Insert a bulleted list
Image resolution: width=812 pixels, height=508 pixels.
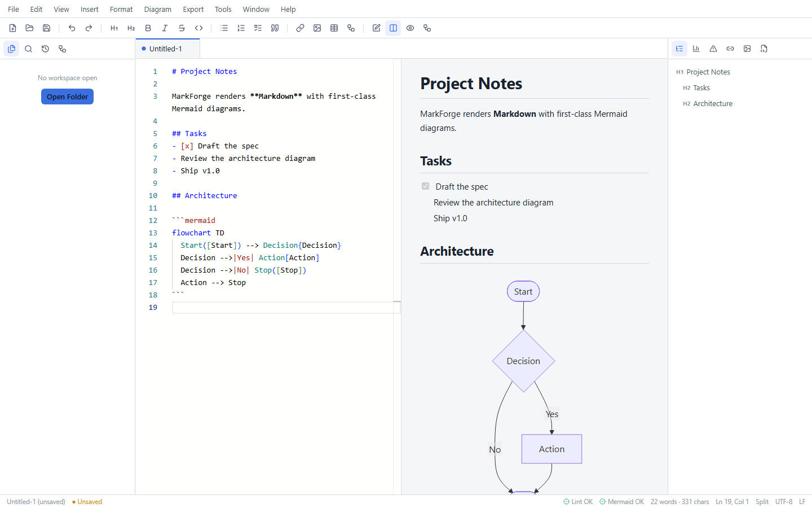[x=224, y=28]
